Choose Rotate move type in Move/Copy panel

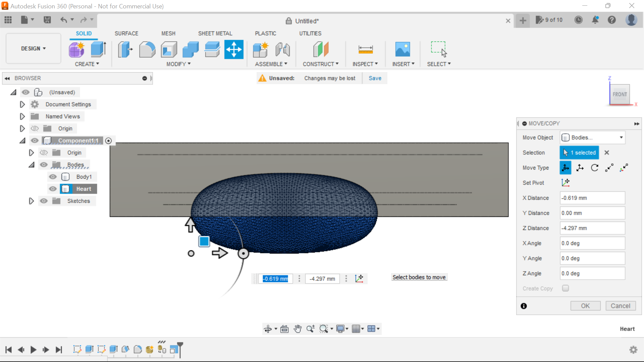(595, 168)
